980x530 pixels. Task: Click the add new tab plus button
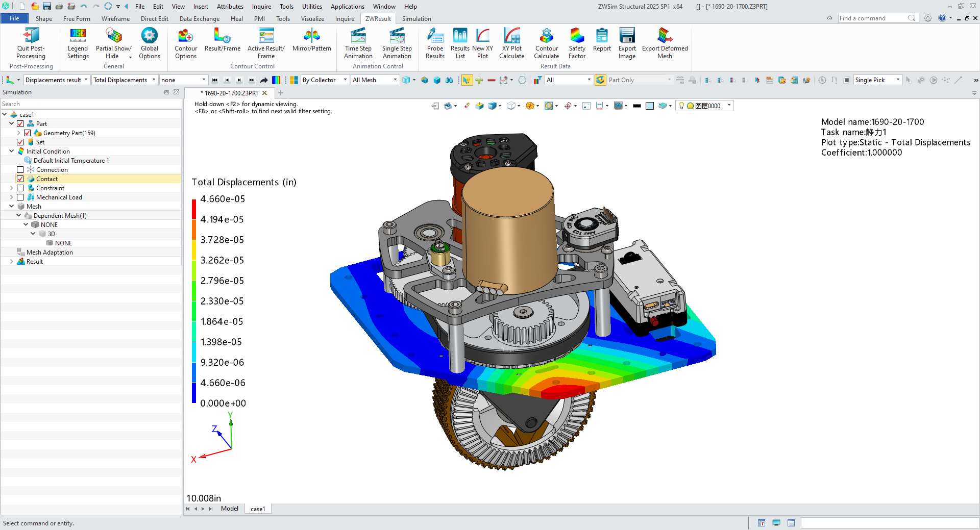point(280,93)
